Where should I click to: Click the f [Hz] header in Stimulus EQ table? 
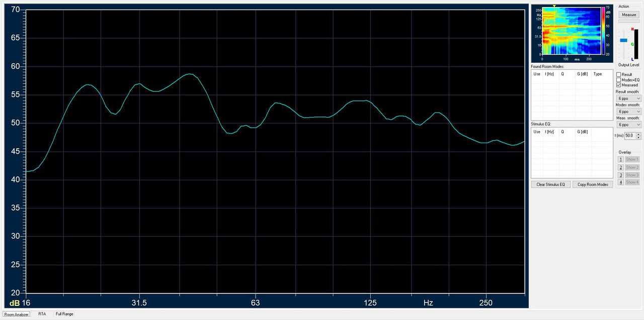pyautogui.click(x=549, y=132)
